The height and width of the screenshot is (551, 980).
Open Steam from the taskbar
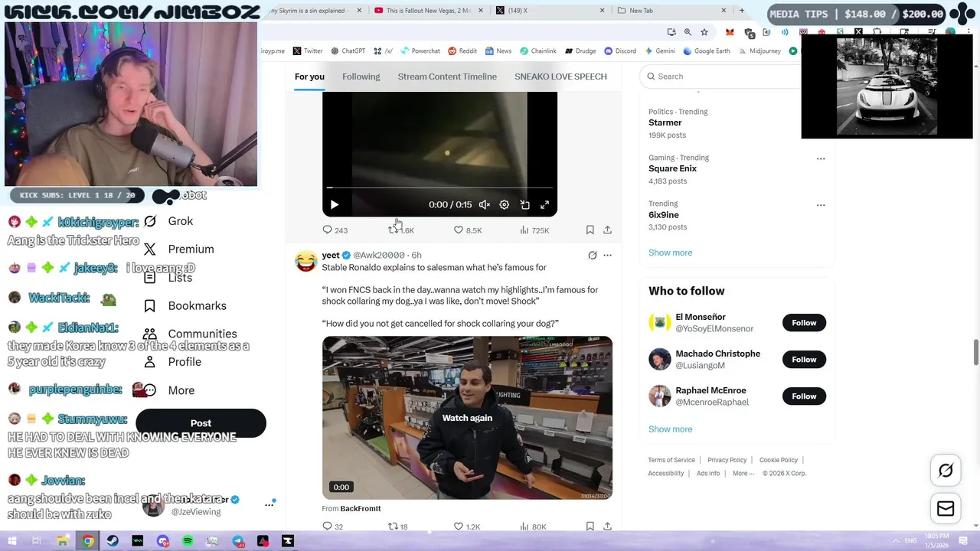click(x=113, y=541)
